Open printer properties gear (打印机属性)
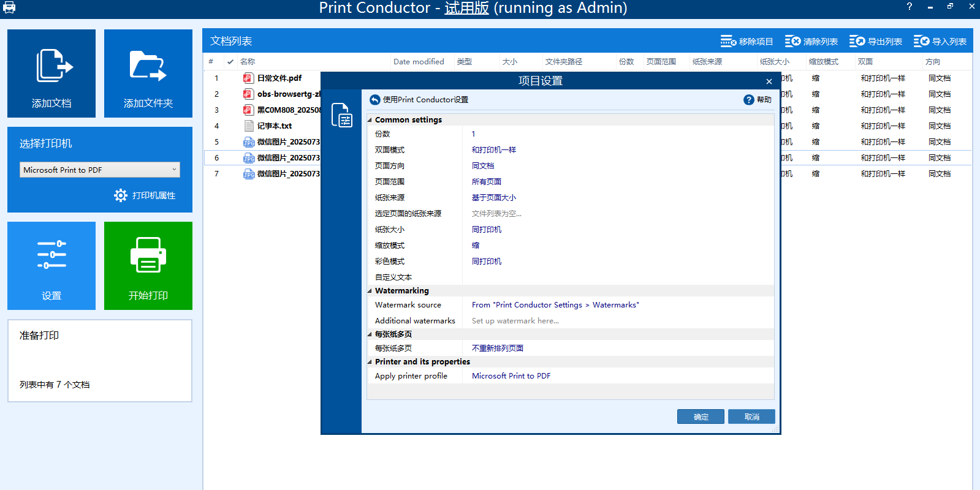Viewport: 980px width, 490px height. coord(121,195)
